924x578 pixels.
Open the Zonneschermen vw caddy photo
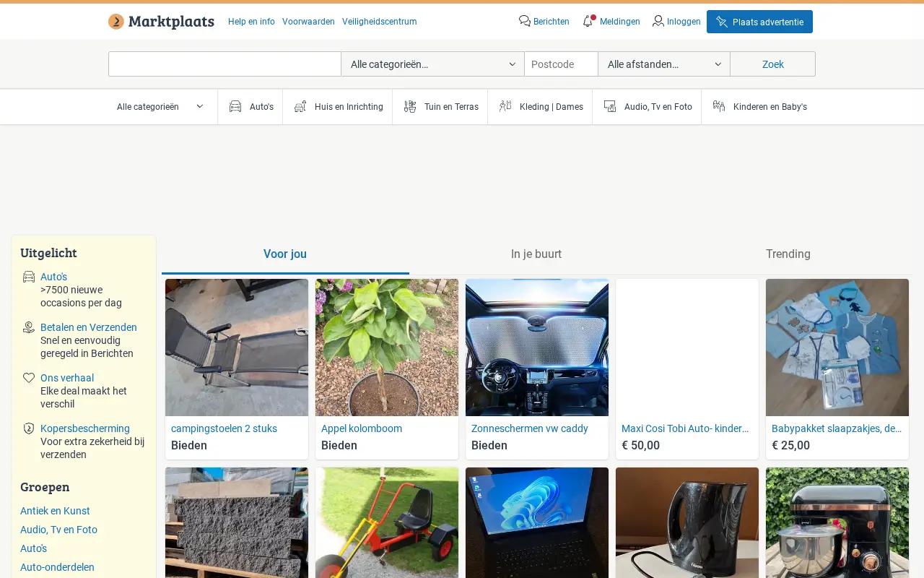(537, 348)
